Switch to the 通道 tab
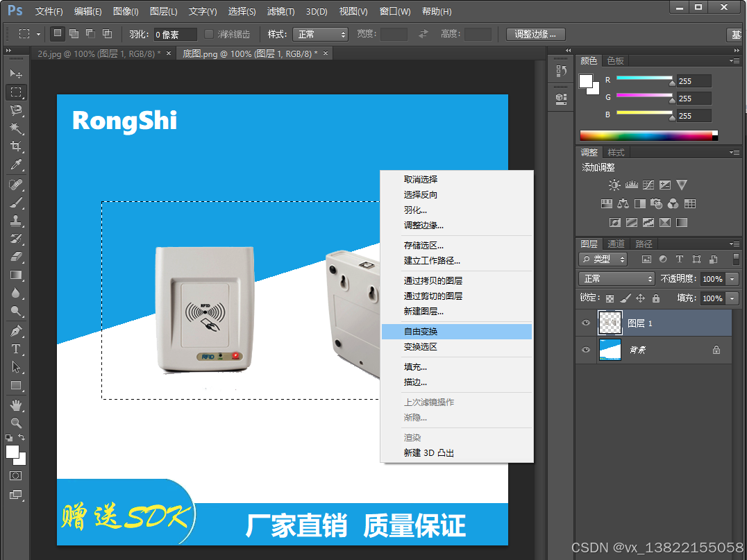747x560 pixels. [616, 244]
